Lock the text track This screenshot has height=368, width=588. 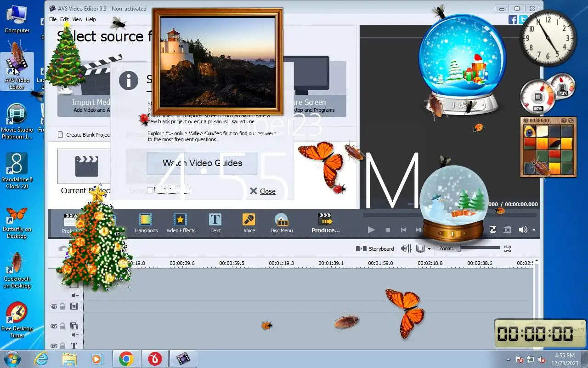(x=62, y=346)
